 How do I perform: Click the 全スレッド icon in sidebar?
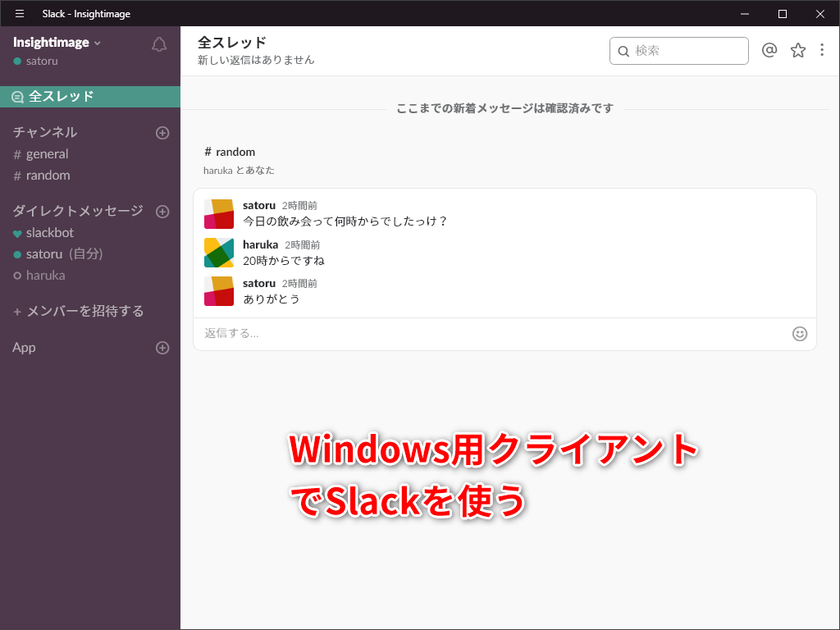pos(18,97)
